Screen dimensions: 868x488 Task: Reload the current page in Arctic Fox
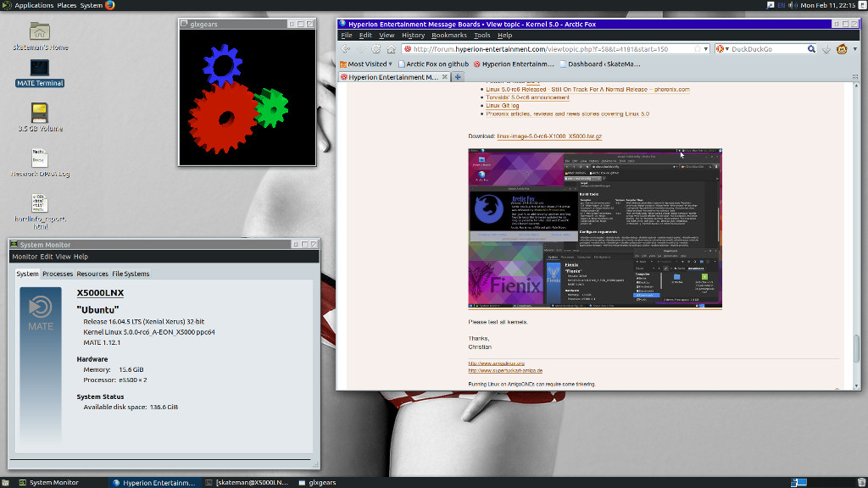pyautogui.click(x=376, y=48)
